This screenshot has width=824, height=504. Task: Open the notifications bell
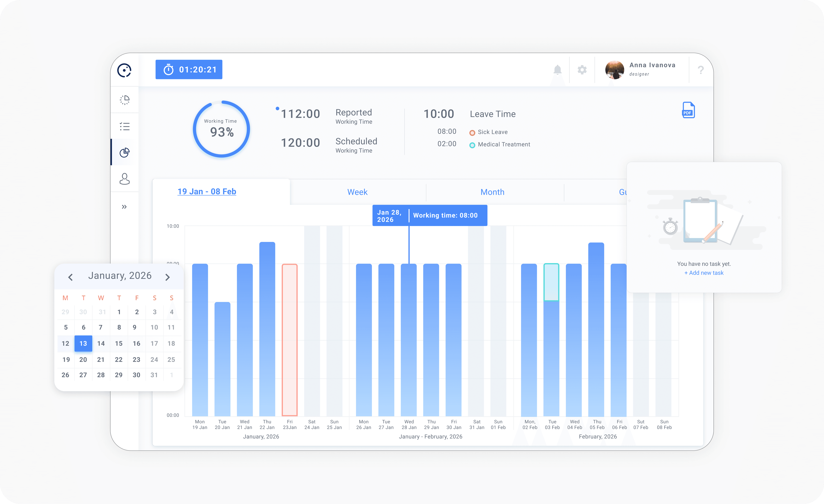coord(557,70)
